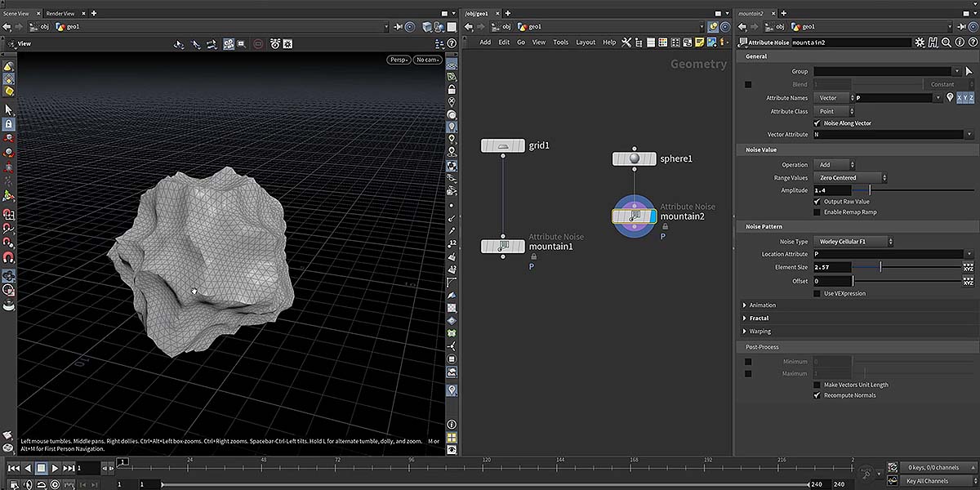
Task: Enable Noise Along Vector checkbox
Action: point(817,123)
